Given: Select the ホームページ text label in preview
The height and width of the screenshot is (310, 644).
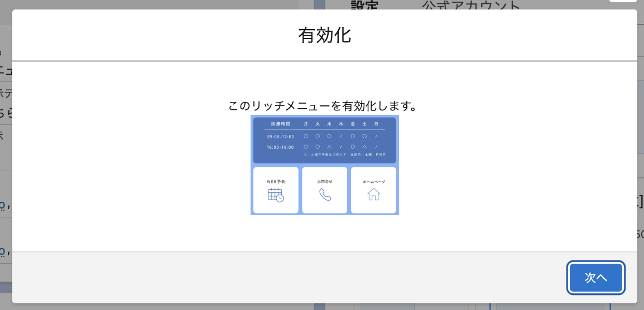Looking at the screenshot, I should [x=373, y=182].
